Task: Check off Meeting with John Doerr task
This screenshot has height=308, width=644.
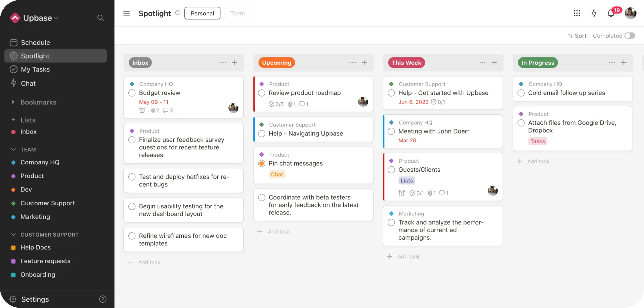Action: tap(391, 132)
